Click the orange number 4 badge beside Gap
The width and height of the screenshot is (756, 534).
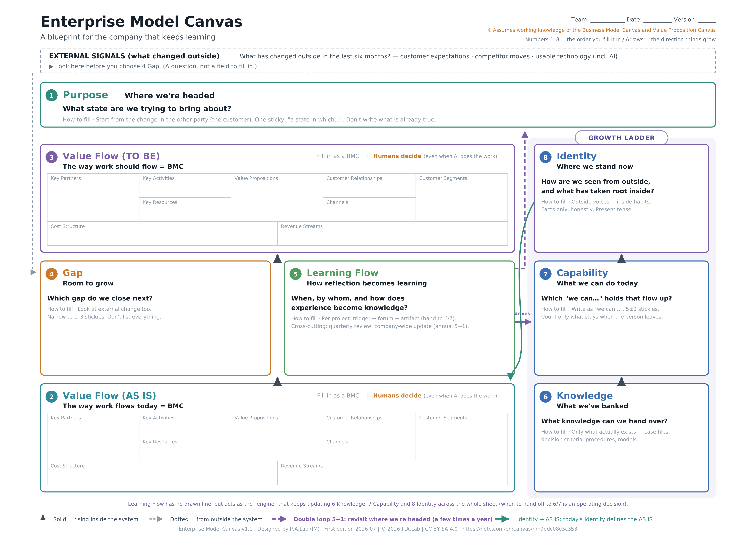[x=51, y=274]
